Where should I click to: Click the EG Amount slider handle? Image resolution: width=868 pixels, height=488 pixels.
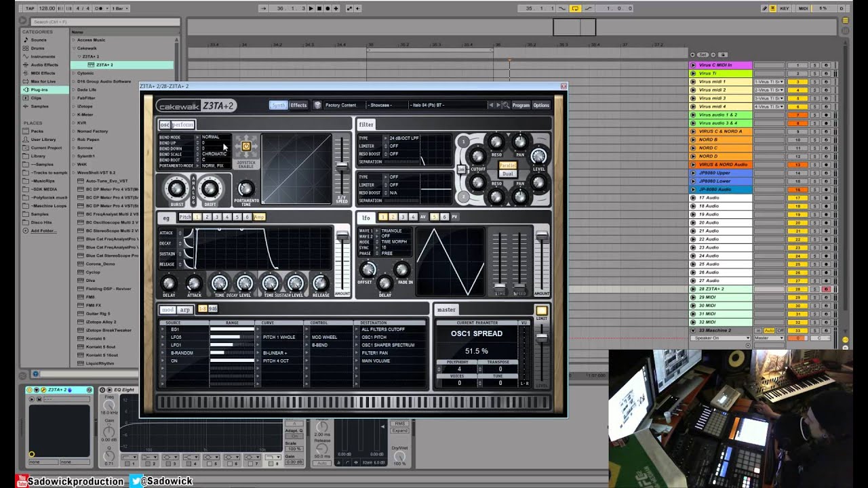pos(343,235)
